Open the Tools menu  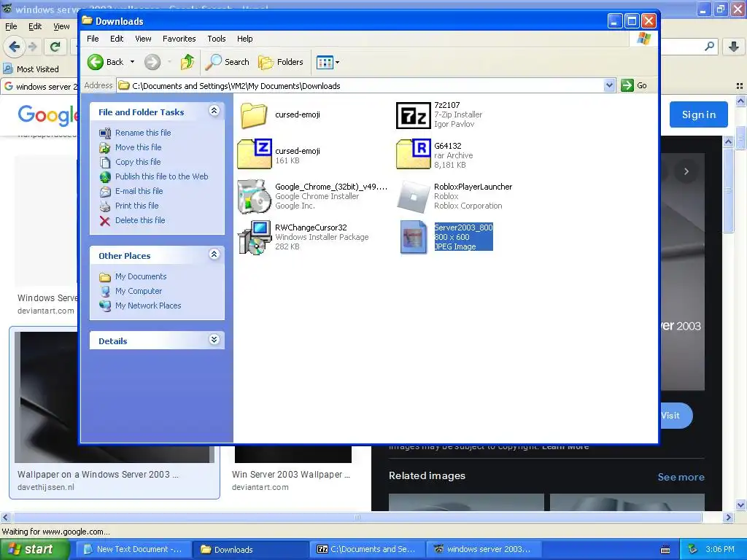coord(216,39)
